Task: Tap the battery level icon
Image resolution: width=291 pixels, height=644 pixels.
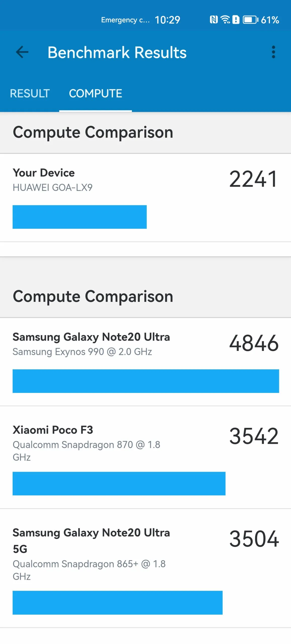Action: coord(250,20)
